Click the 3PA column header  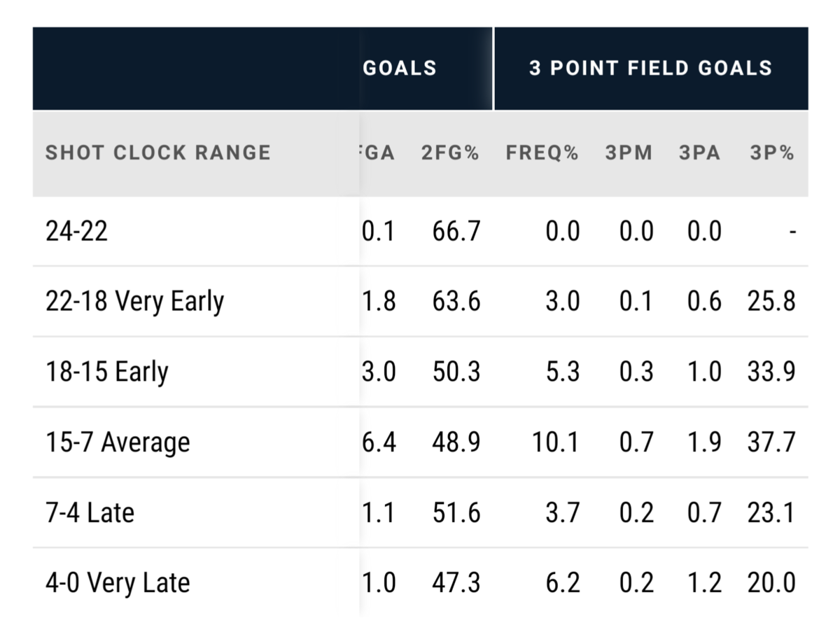tap(699, 153)
